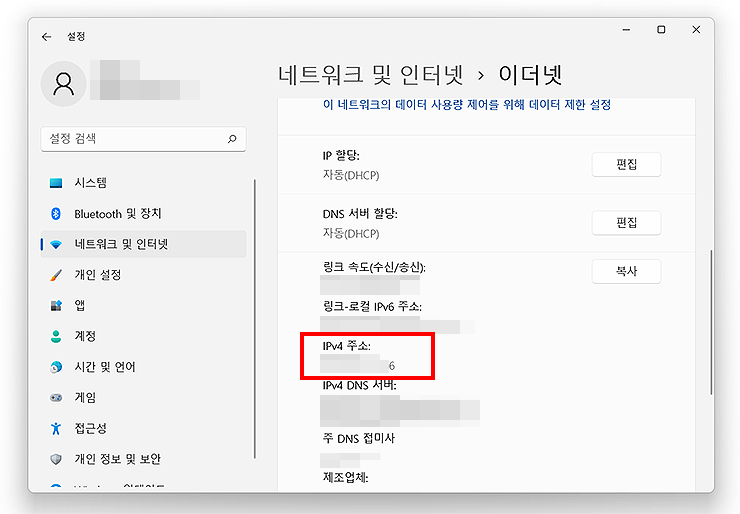Click the 앱 apps icon
The width and height of the screenshot is (740, 514).
56,306
